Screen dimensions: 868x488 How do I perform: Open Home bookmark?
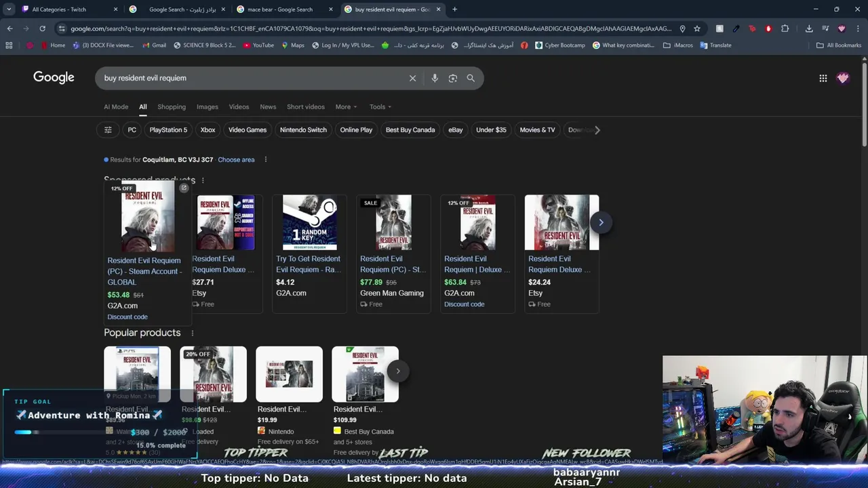[x=52, y=45]
